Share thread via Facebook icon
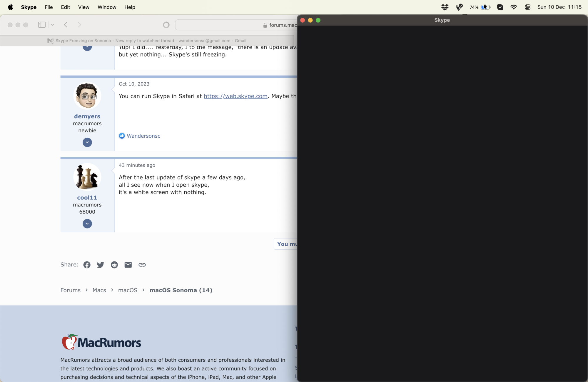Image resolution: width=588 pixels, height=382 pixels. [87, 265]
